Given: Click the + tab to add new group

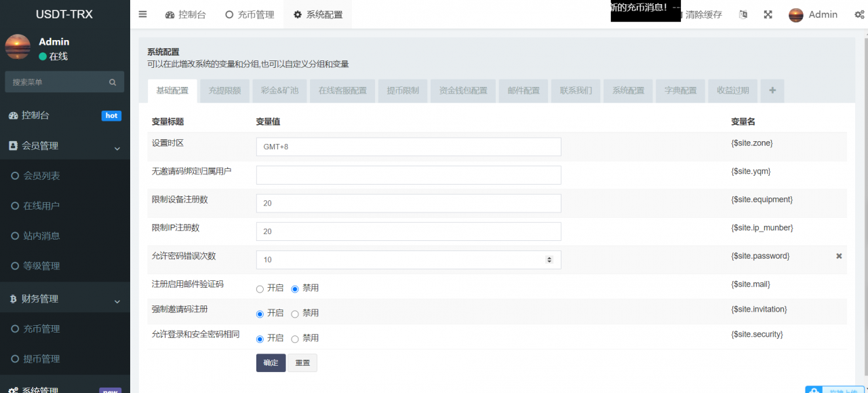Looking at the screenshot, I should point(772,90).
